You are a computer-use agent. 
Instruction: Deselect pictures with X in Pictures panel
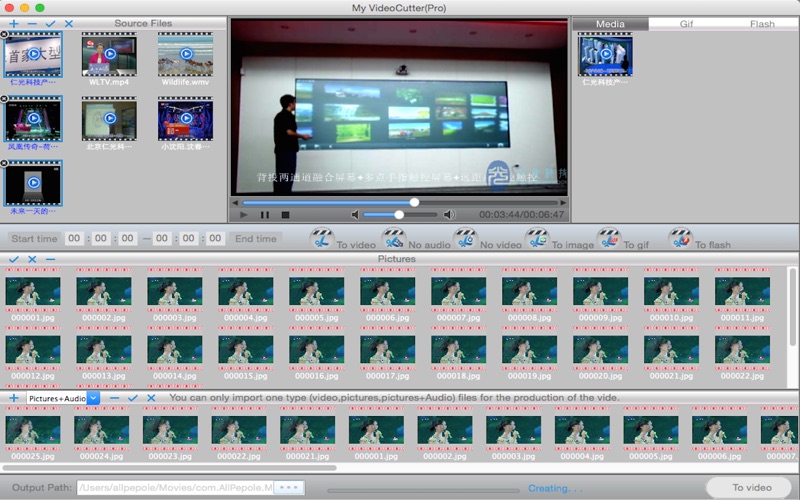[x=32, y=259]
